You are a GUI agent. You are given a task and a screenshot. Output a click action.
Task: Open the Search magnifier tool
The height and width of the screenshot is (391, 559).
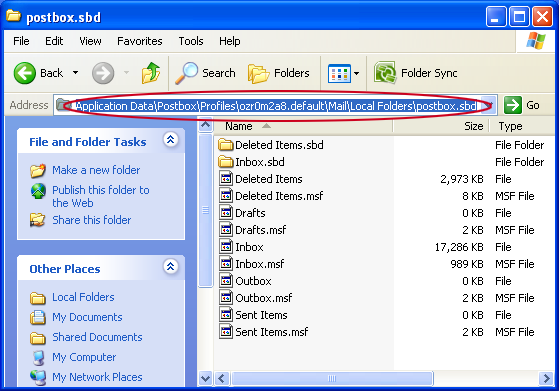pos(205,73)
